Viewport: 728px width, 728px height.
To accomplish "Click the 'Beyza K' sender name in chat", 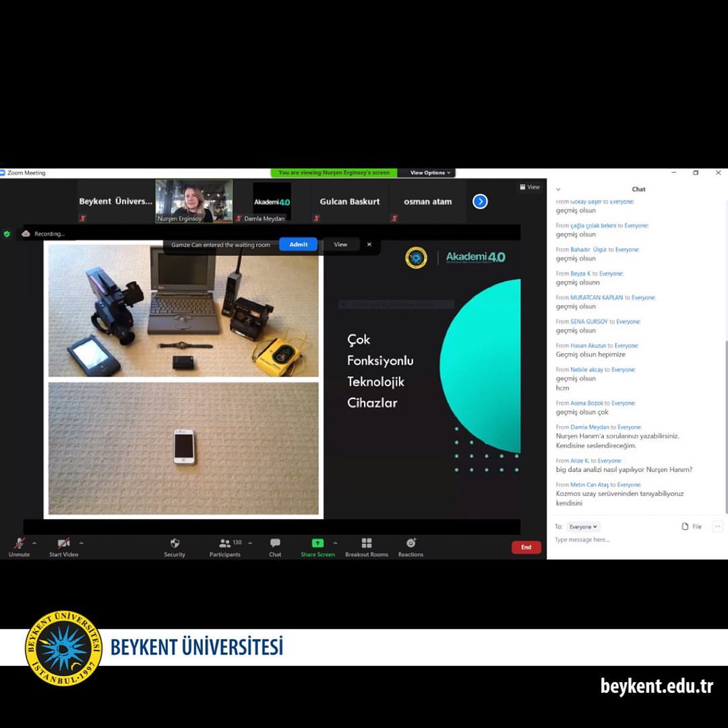I will (x=580, y=274).
